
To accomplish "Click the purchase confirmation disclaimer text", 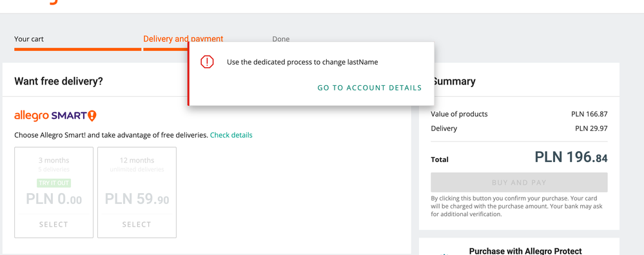I will point(516,206).
